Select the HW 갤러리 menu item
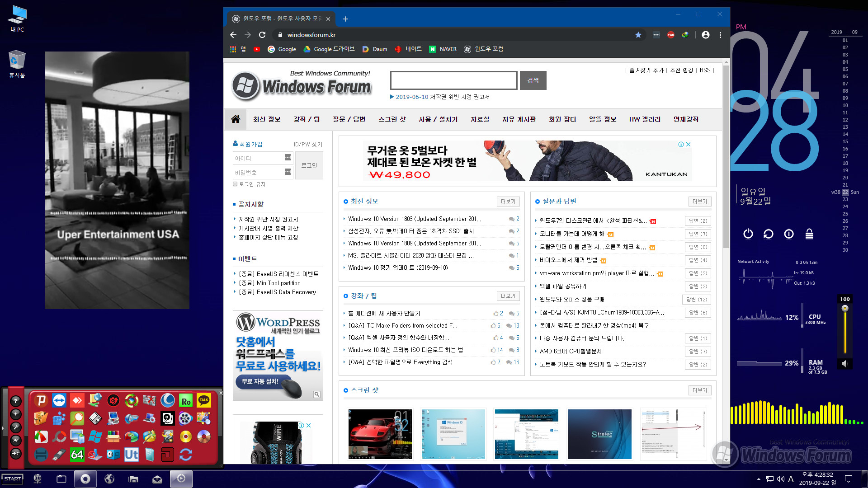868x488 pixels. 645,119
